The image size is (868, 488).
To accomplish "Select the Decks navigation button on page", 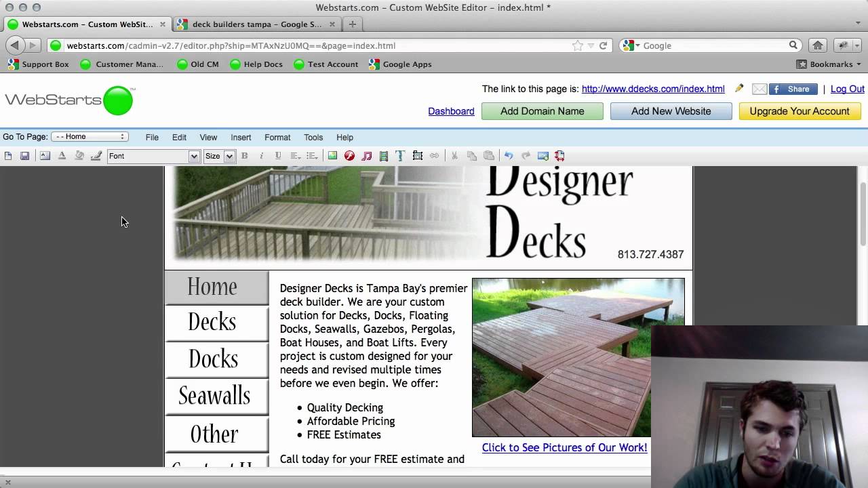I will (217, 322).
